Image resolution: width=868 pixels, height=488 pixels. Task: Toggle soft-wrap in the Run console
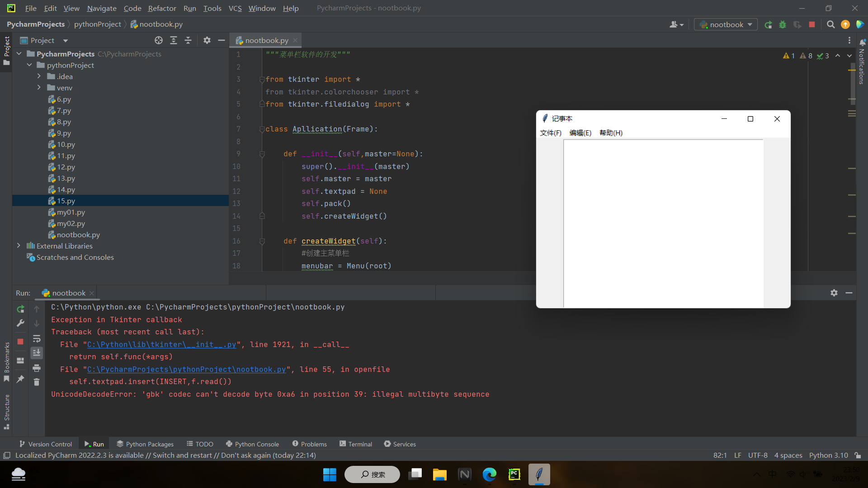click(x=37, y=339)
